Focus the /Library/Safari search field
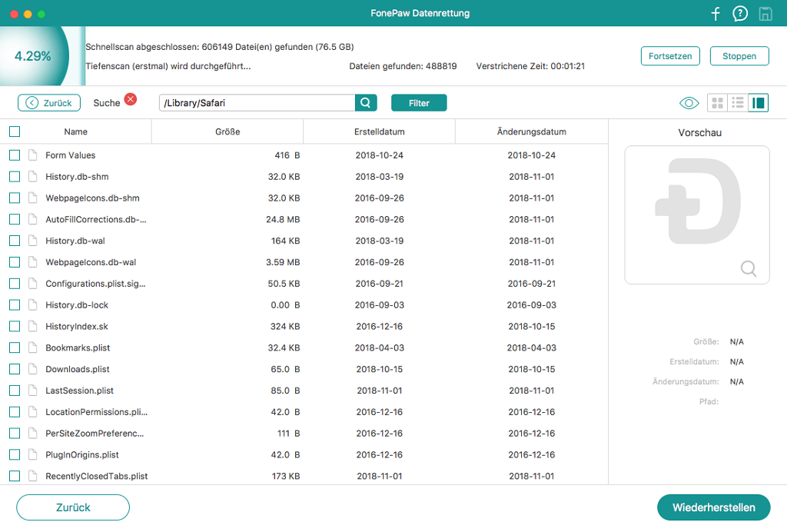Viewport: 787px width, 532px height. [x=257, y=103]
